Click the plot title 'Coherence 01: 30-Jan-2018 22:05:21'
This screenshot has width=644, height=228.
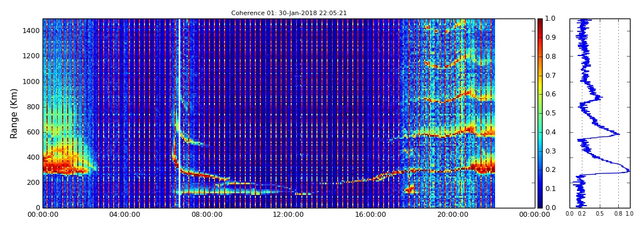pos(289,13)
